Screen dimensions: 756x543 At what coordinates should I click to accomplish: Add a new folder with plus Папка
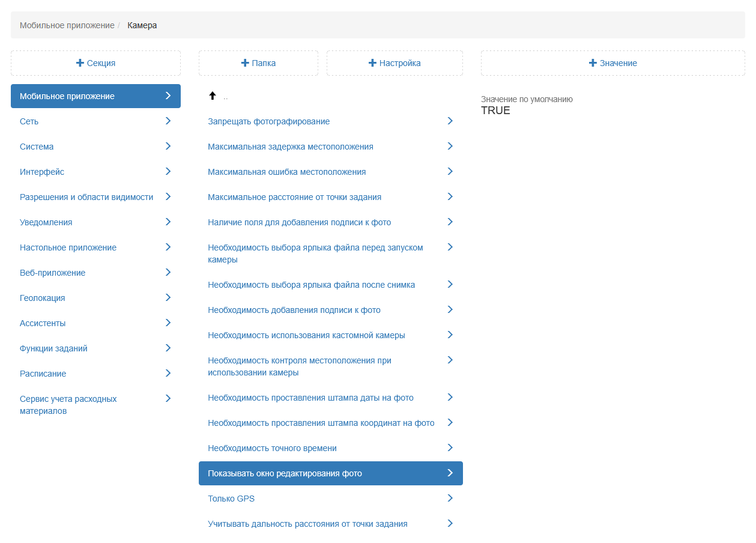coord(258,63)
